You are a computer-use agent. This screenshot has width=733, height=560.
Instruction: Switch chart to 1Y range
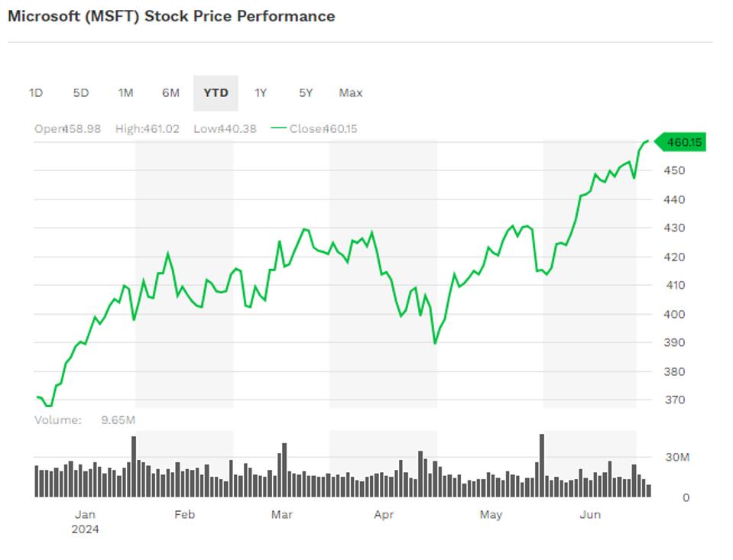[x=261, y=93]
